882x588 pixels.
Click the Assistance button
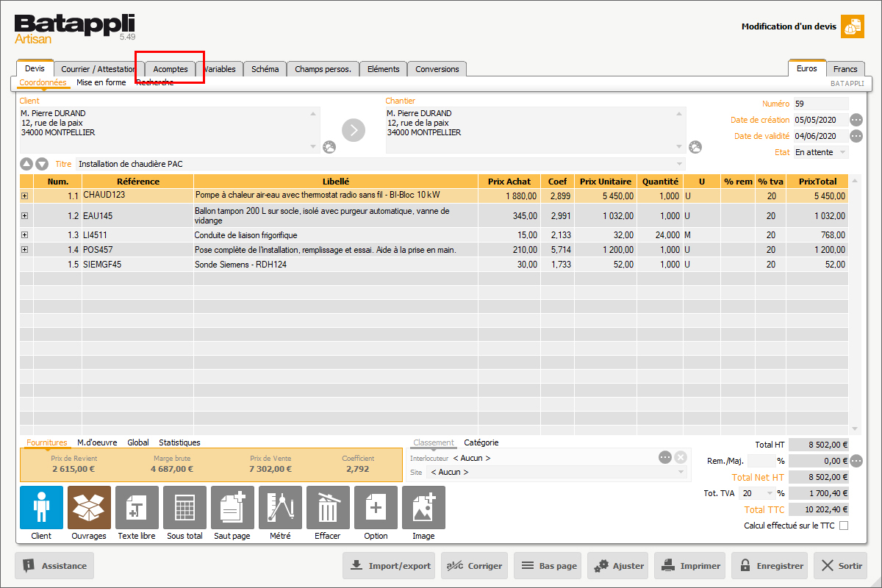pos(54,566)
